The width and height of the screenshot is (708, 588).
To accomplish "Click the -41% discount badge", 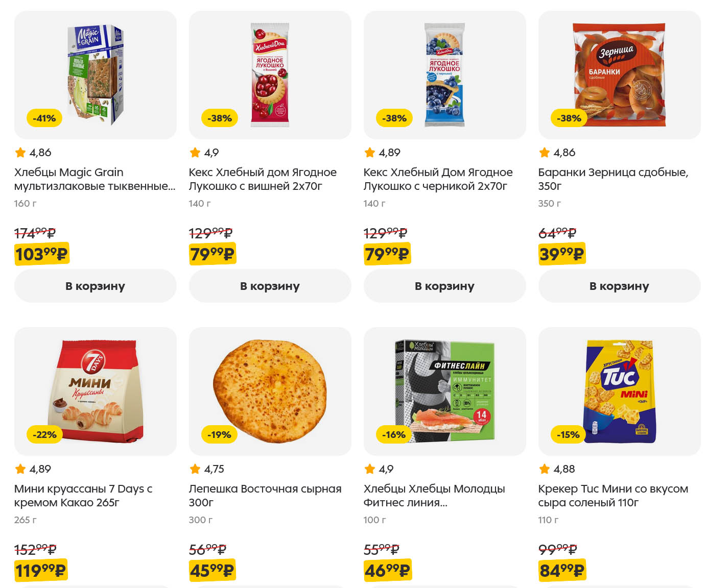I will pos(44,118).
